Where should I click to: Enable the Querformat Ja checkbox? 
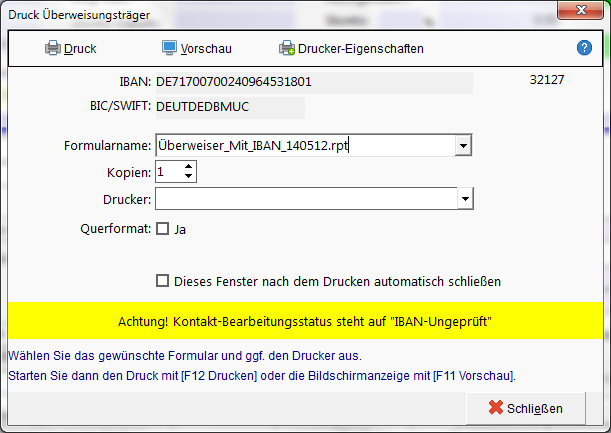coord(162,229)
